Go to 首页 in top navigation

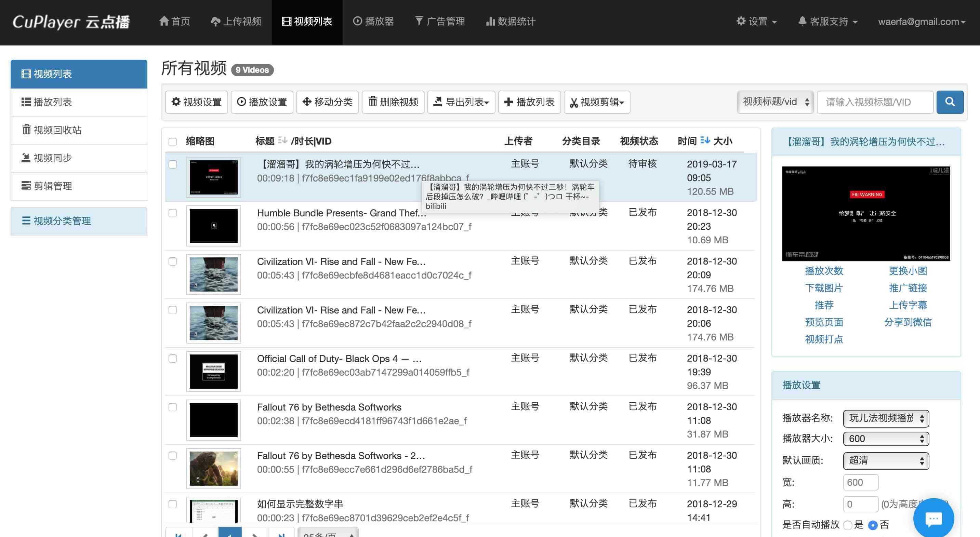pyautogui.click(x=175, y=22)
